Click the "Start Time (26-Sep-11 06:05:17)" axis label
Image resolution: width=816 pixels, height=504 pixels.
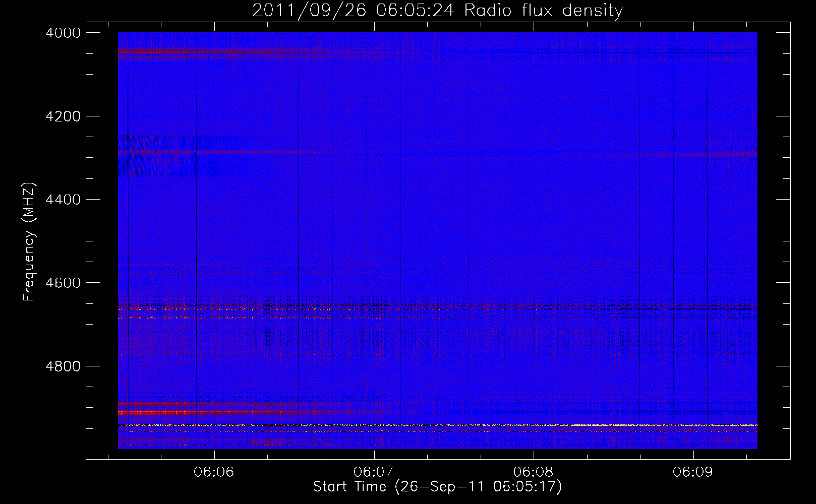[x=437, y=487]
